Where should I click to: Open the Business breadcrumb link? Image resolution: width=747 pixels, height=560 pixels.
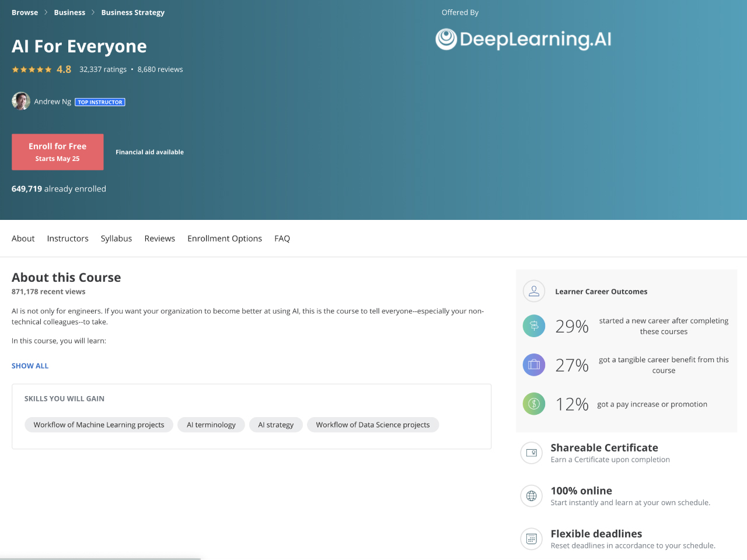point(69,12)
